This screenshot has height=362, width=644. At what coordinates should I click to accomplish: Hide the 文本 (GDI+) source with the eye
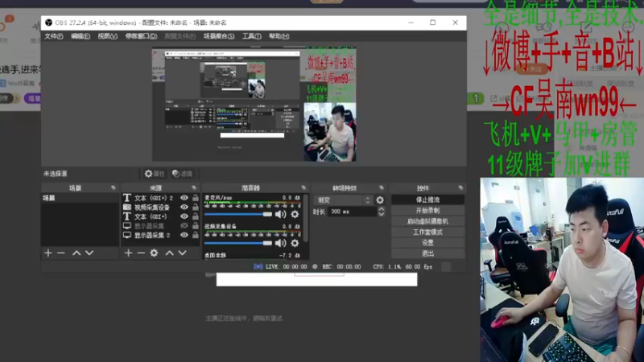point(184,216)
